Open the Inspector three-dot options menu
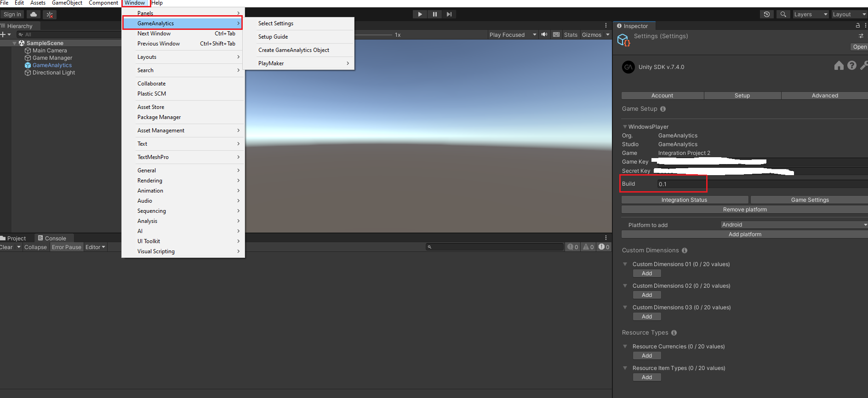This screenshot has height=398, width=868. pos(866,26)
